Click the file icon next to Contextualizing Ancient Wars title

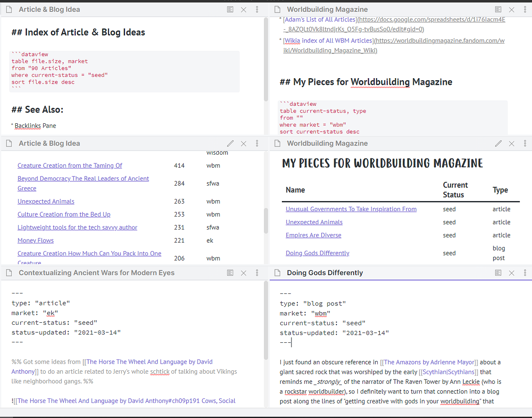9,273
